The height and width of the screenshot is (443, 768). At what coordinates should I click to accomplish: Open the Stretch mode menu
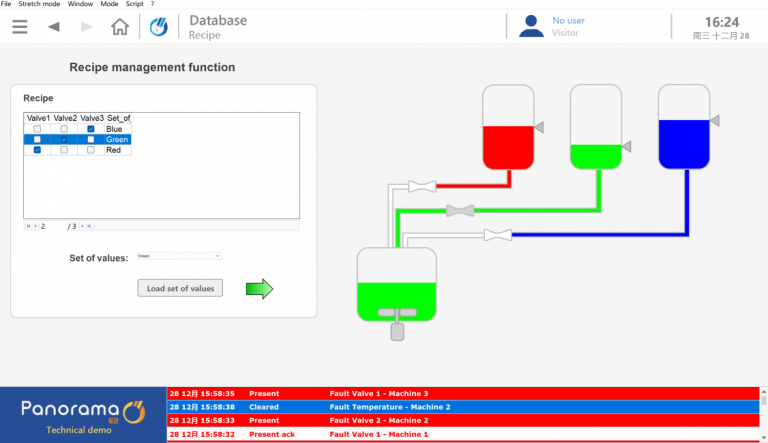pyautogui.click(x=39, y=5)
